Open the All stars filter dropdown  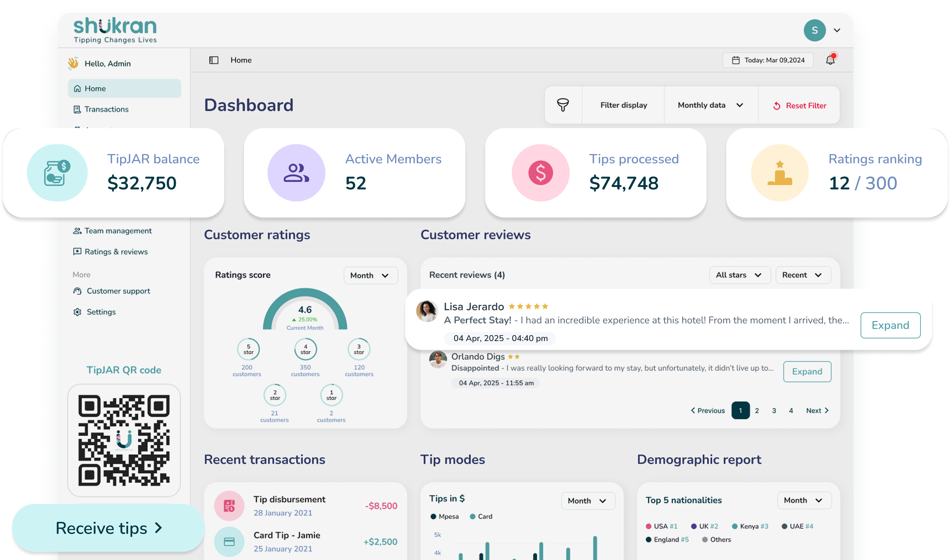pyautogui.click(x=739, y=275)
